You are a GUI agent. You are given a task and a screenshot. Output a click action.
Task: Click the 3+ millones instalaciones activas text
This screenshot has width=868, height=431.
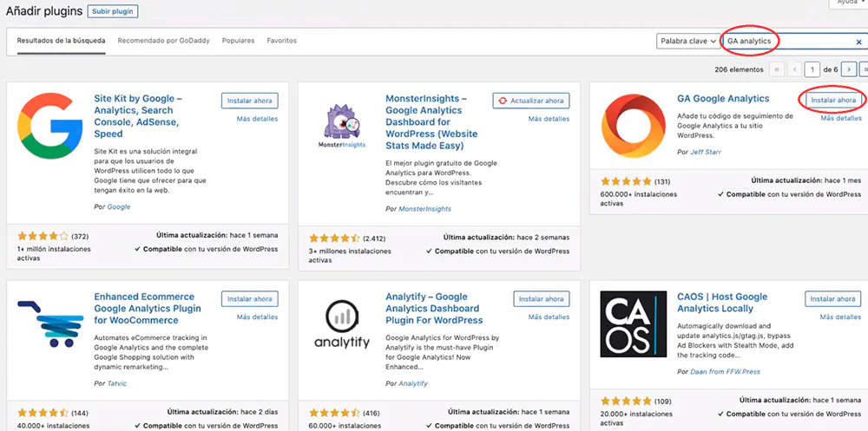pyautogui.click(x=350, y=256)
